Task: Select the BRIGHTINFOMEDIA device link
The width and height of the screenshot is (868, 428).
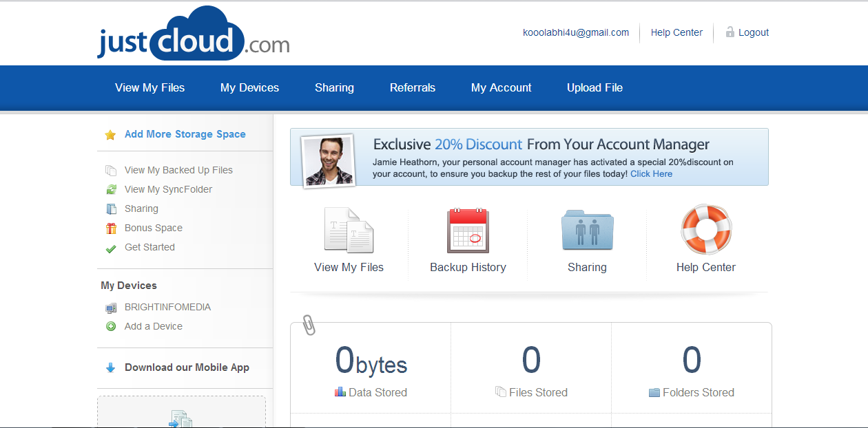Action: (x=167, y=307)
